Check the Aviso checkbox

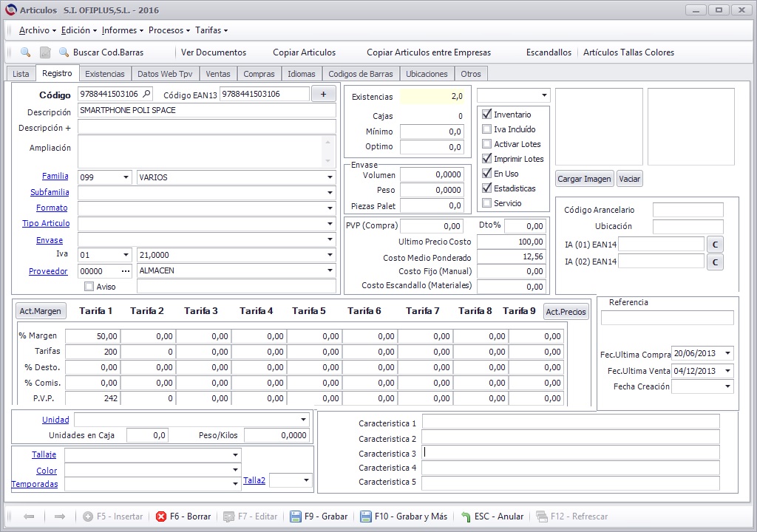89,286
